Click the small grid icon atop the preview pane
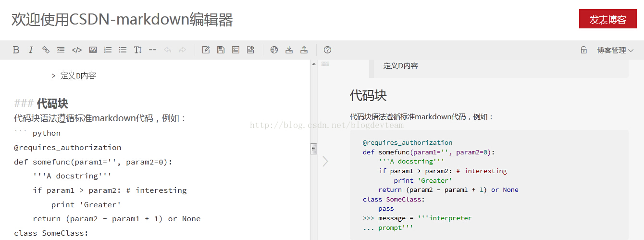 click(x=325, y=63)
